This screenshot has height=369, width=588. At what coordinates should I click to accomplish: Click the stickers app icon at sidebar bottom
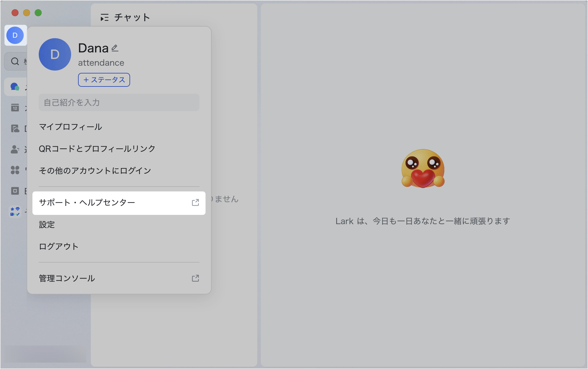click(15, 211)
